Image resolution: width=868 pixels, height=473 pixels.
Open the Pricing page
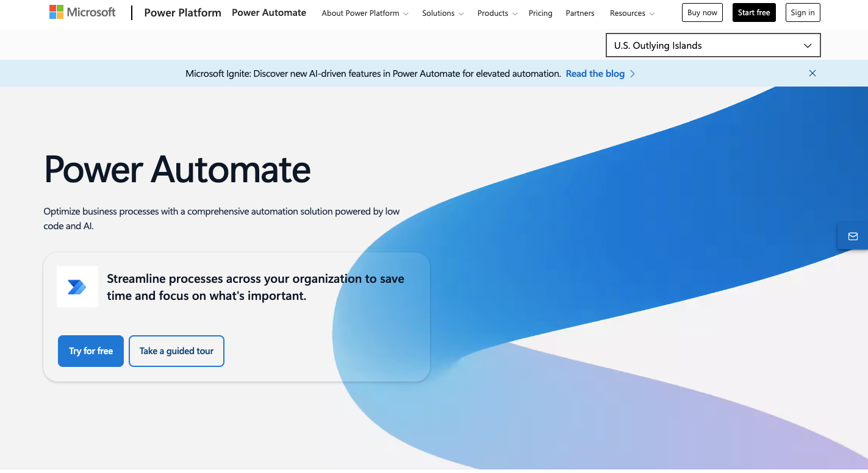(x=540, y=13)
